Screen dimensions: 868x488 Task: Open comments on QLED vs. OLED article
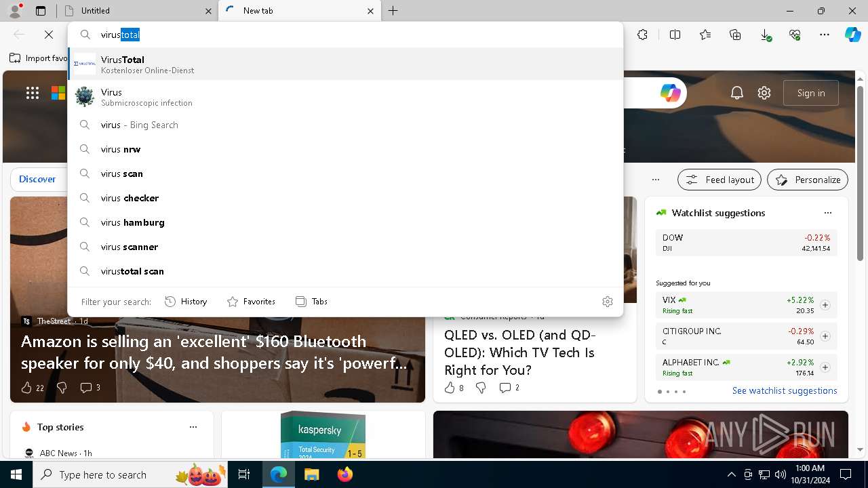[509, 388]
